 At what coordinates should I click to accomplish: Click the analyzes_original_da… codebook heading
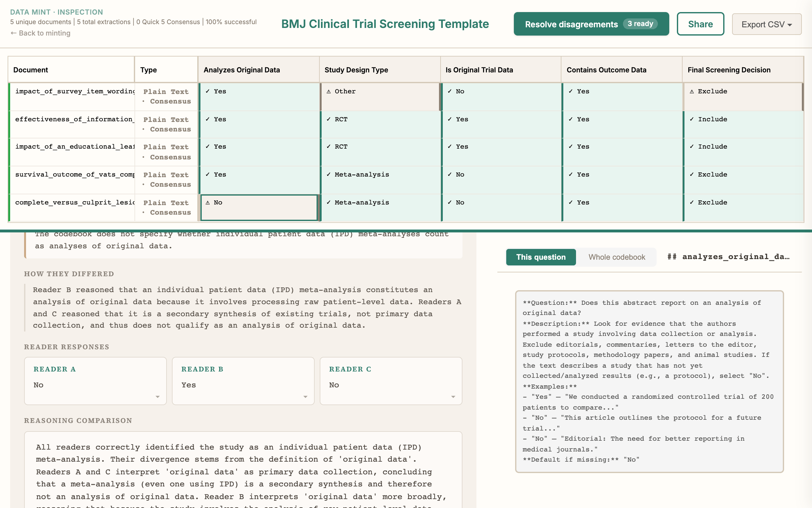tap(728, 257)
